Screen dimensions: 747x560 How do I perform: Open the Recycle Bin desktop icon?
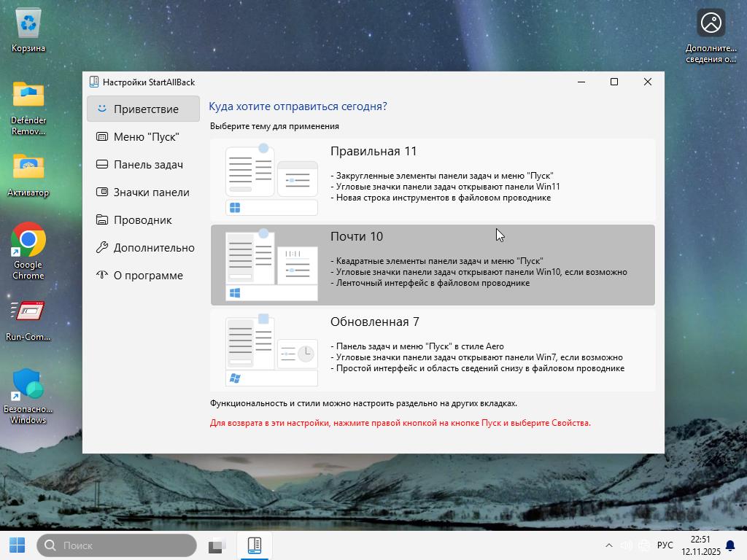[x=28, y=25]
